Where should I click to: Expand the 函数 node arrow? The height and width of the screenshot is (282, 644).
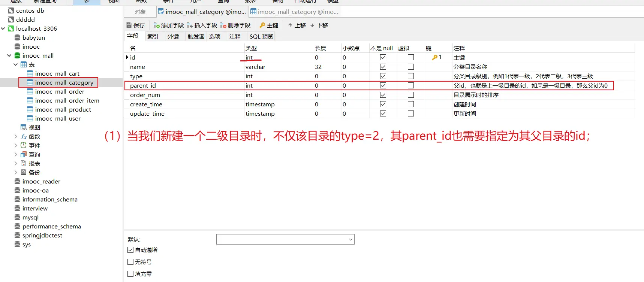[16, 136]
